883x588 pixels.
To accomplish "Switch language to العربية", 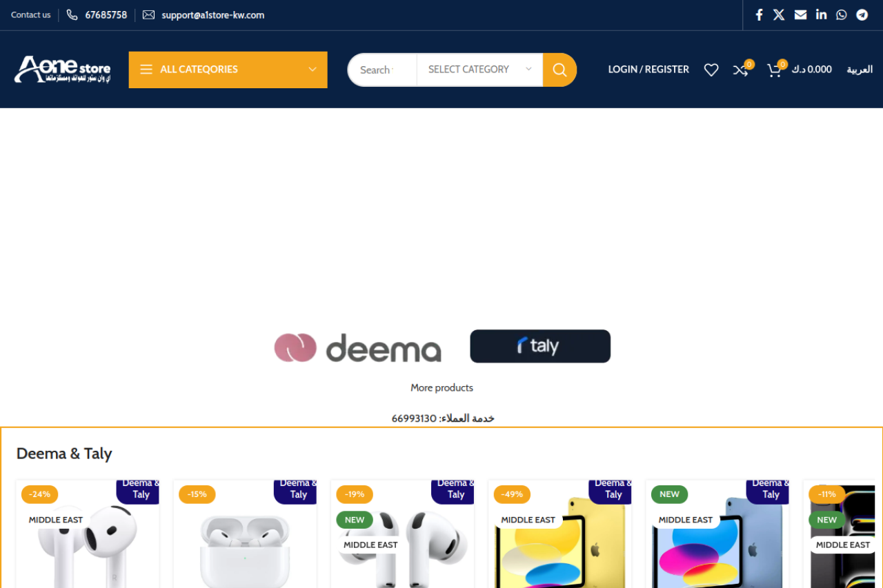I will [860, 70].
